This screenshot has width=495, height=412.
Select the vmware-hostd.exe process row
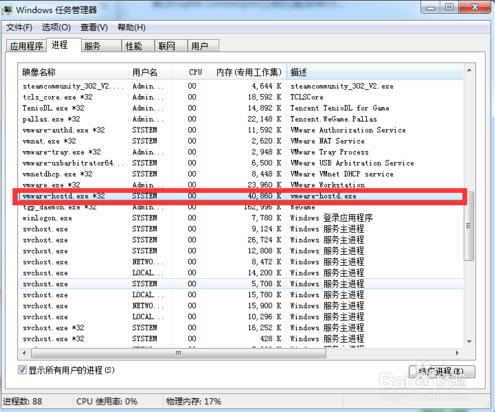240,196
